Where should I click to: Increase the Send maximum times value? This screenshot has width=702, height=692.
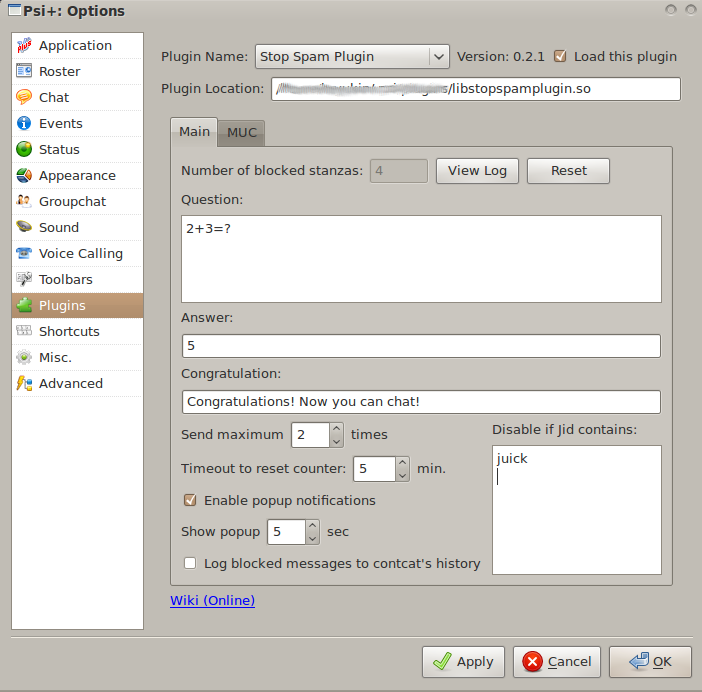(336, 429)
